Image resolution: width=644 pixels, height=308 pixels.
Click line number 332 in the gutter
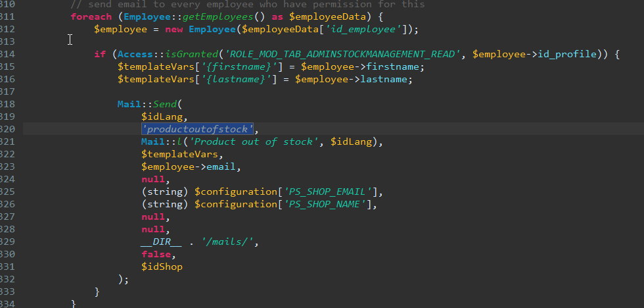(x=7, y=280)
